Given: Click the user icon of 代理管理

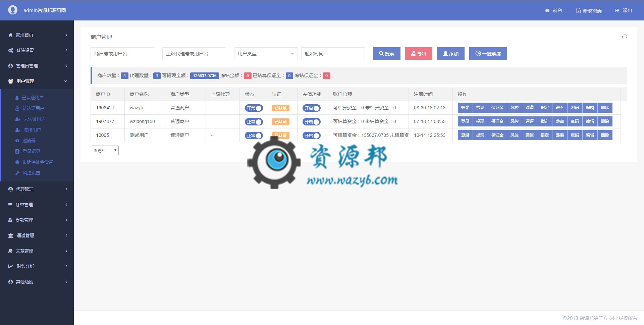Looking at the screenshot, I should click(x=10, y=189).
